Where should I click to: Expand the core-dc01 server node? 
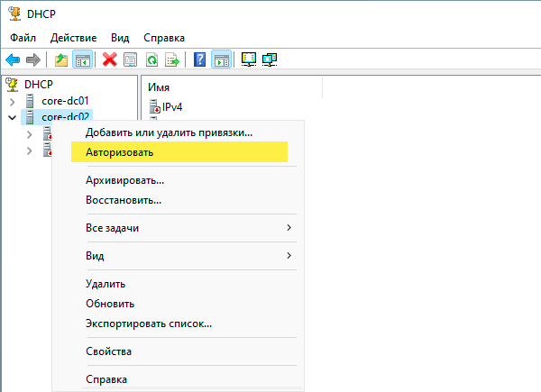[12, 101]
